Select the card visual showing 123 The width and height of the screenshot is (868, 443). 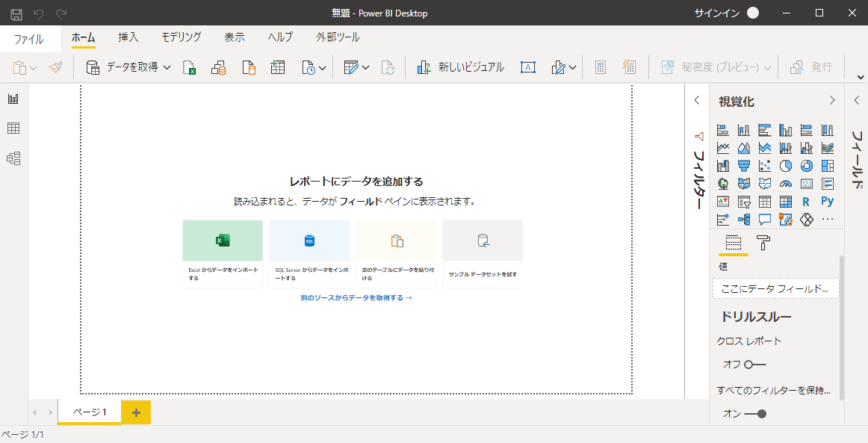[807, 183]
